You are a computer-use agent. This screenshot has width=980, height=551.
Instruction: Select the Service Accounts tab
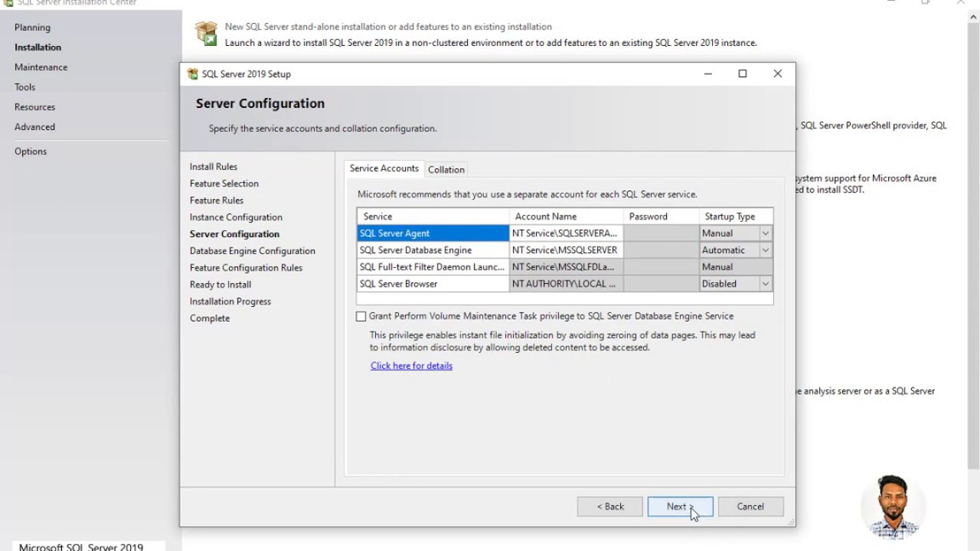tap(384, 168)
